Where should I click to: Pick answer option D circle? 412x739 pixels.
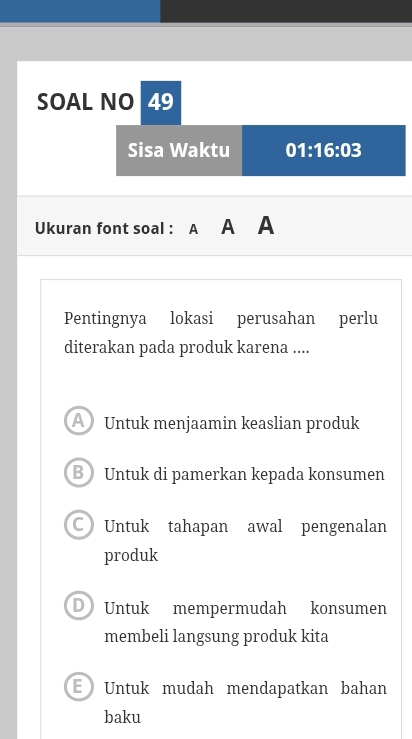[79, 606]
